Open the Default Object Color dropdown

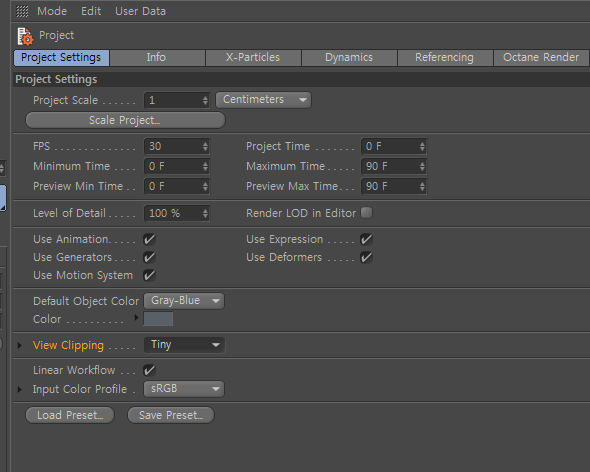[184, 301]
